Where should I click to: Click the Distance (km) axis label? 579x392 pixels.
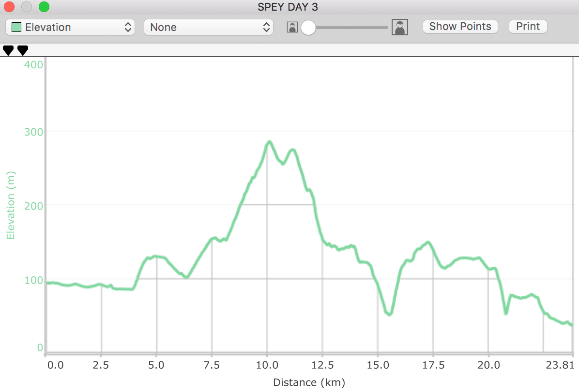point(309,383)
